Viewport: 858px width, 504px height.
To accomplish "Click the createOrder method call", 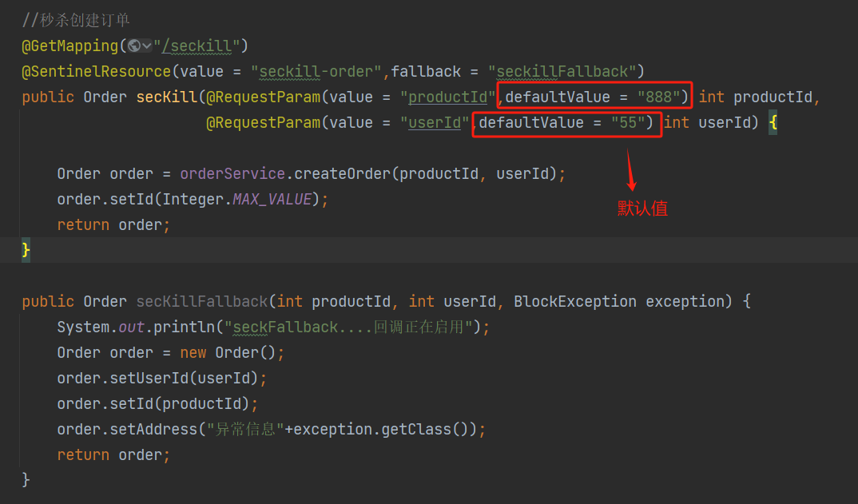I will (x=343, y=174).
